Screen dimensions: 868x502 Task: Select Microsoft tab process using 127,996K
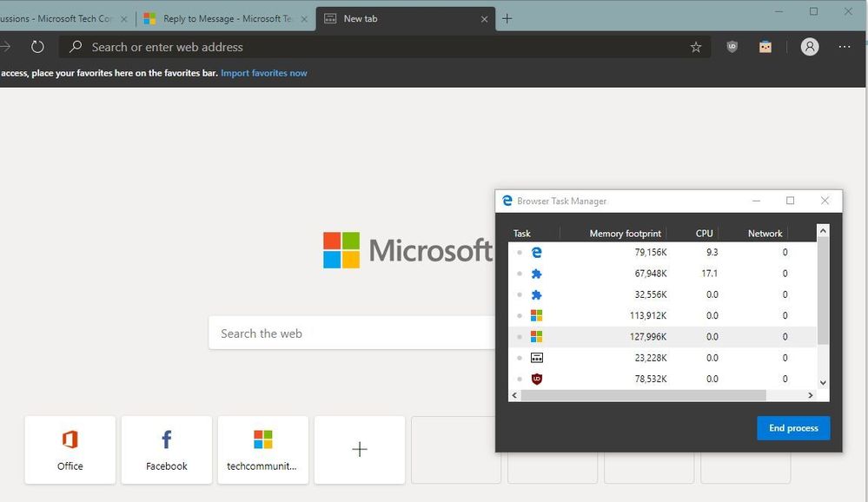[662, 336]
